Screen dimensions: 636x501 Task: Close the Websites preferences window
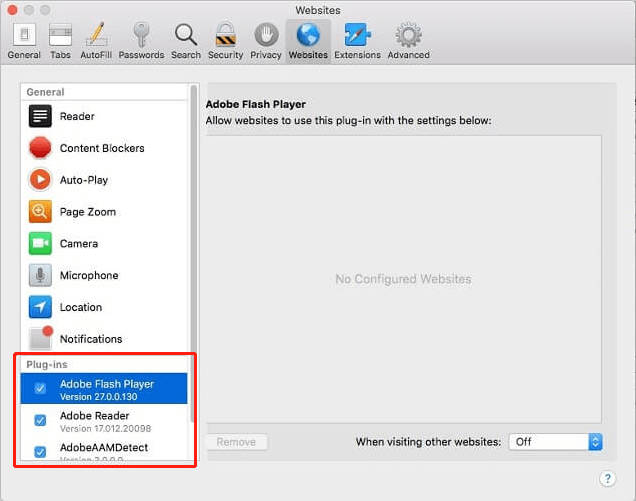pyautogui.click(x=13, y=10)
